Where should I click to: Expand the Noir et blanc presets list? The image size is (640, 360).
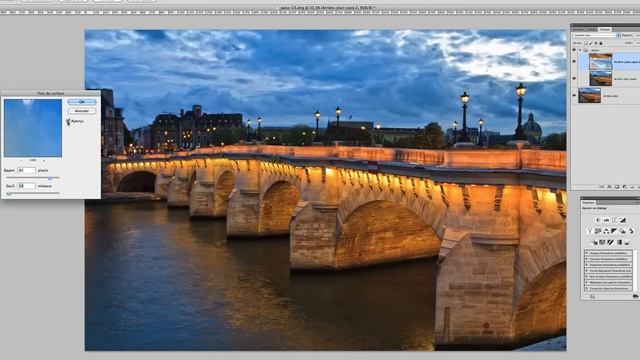coord(587,277)
